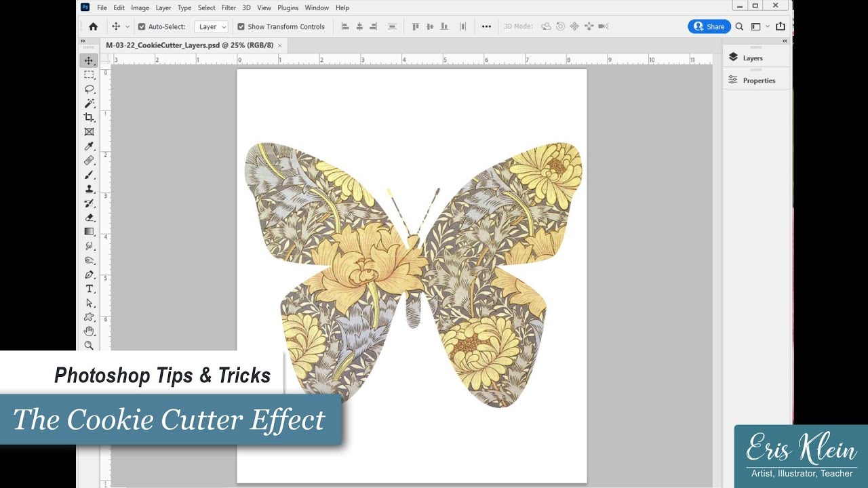This screenshot has width=868, height=488.
Task: Select the Hand tool
Action: click(89, 331)
